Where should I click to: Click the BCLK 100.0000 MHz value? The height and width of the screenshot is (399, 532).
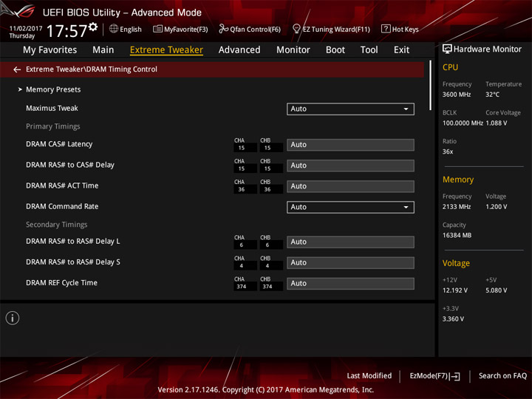[x=463, y=123]
